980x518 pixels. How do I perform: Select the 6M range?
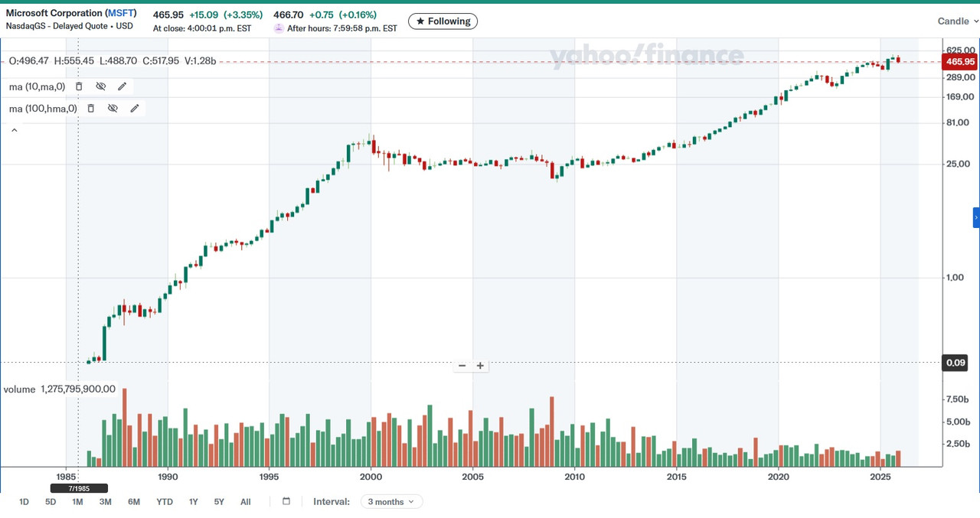tap(134, 502)
